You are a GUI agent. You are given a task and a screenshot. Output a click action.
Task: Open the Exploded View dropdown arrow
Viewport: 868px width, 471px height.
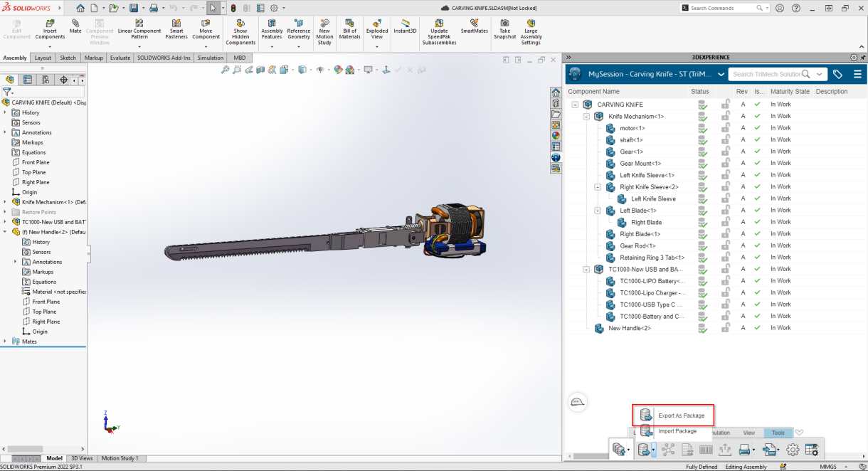click(377, 47)
